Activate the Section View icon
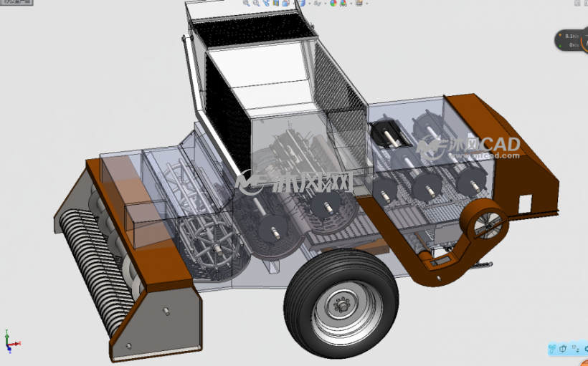Image resolution: width=588 pixels, height=366 pixels. [276, 3]
